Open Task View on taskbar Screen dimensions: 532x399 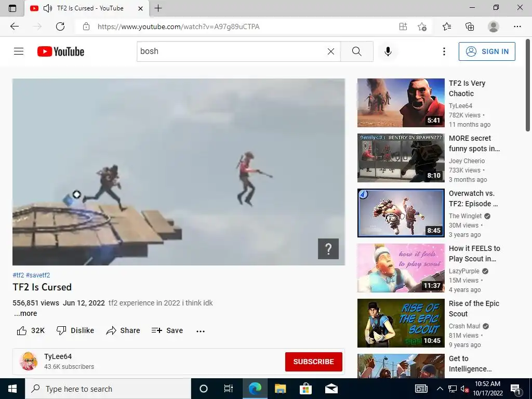click(229, 389)
